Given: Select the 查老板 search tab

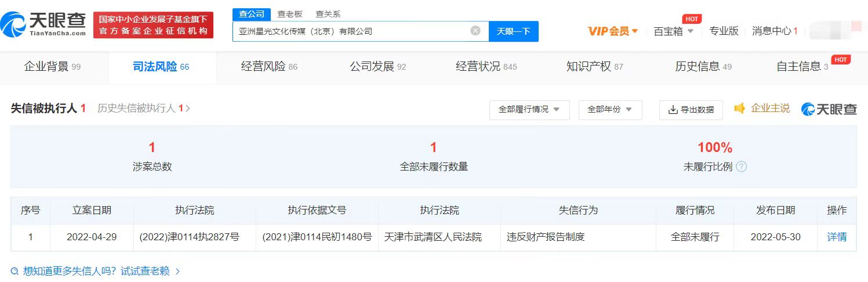Looking at the screenshot, I should pyautogui.click(x=290, y=14).
